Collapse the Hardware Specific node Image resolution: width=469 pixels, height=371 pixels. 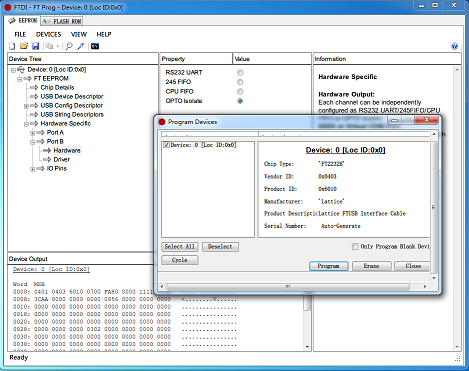26,124
